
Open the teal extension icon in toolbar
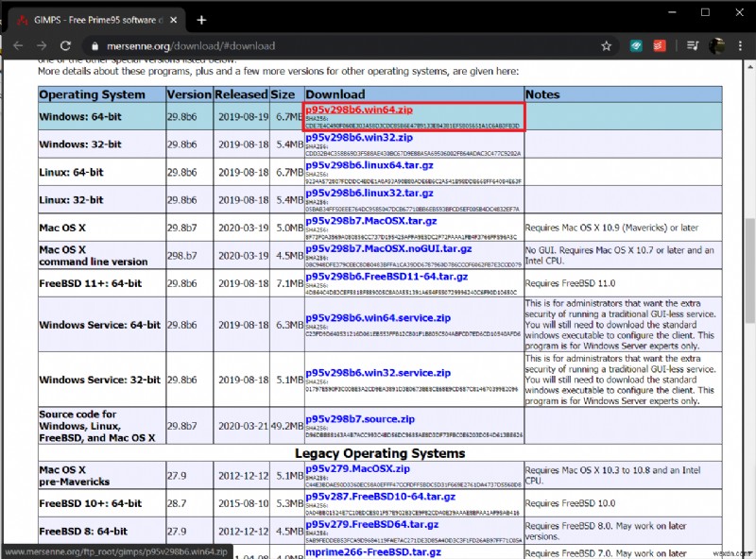pyautogui.click(x=636, y=45)
